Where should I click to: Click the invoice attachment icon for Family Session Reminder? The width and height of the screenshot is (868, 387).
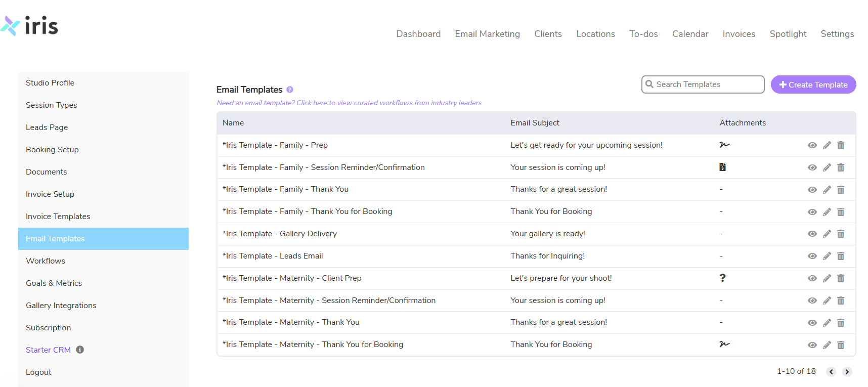[722, 167]
